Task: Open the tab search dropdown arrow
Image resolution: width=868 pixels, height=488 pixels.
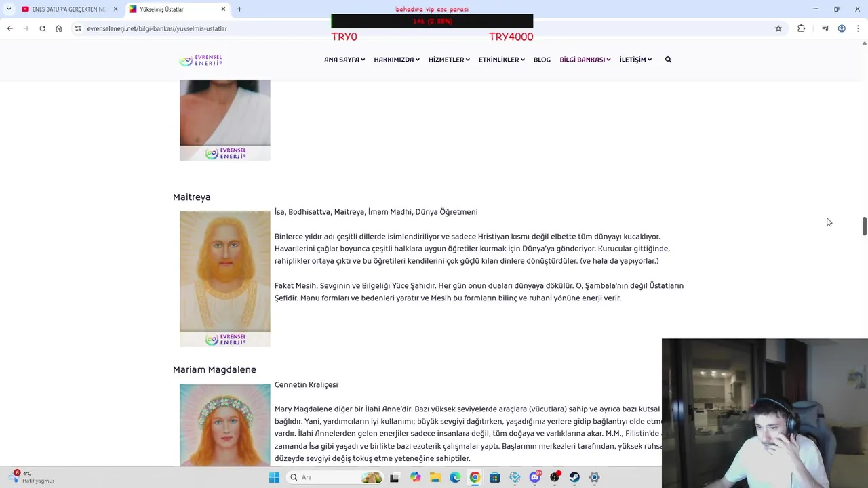Action: (8, 9)
